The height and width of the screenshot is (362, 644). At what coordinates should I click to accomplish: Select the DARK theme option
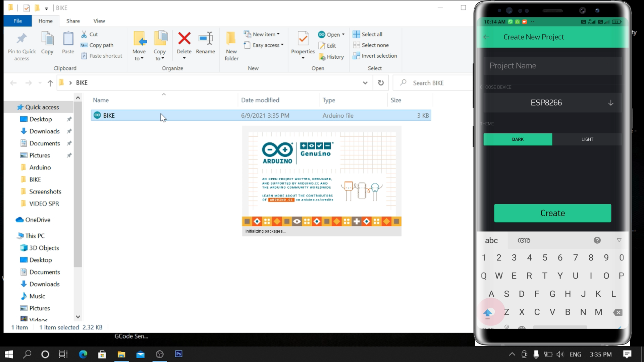[518, 139]
